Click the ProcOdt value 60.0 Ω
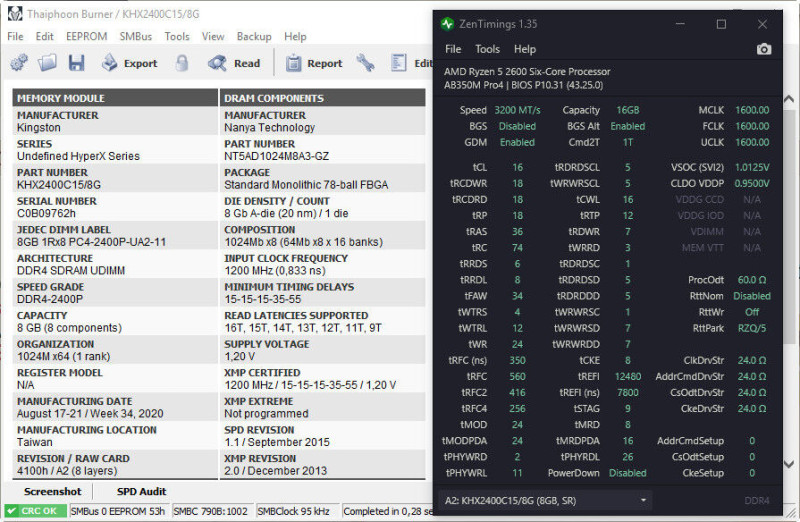This screenshot has width=800, height=522. [x=752, y=280]
